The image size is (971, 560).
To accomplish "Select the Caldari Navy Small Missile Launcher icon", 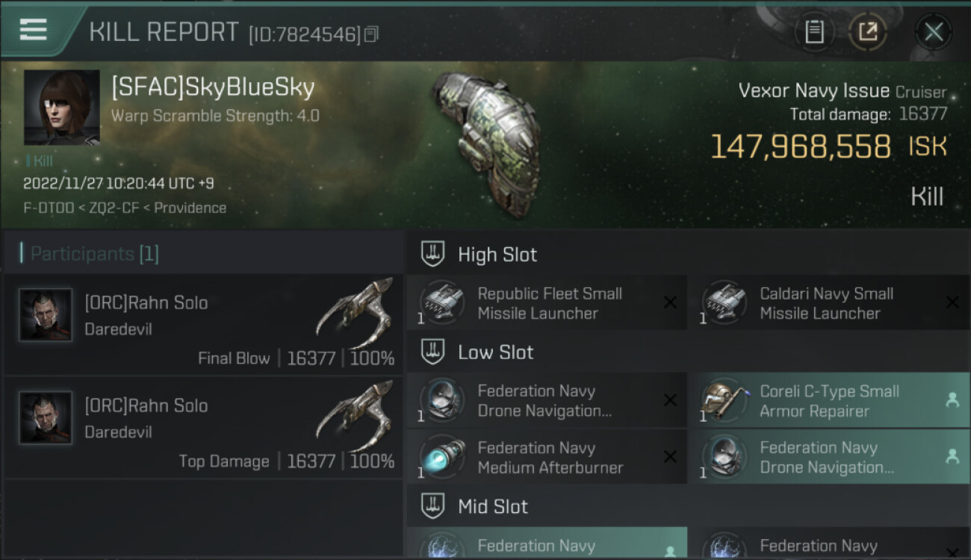I will click(724, 303).
